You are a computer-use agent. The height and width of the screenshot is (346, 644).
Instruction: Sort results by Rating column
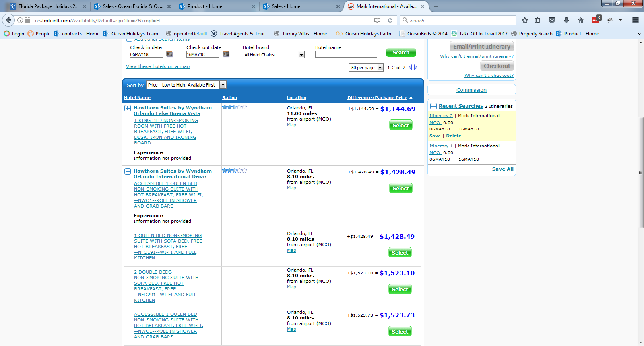click(x=229, y=98)
